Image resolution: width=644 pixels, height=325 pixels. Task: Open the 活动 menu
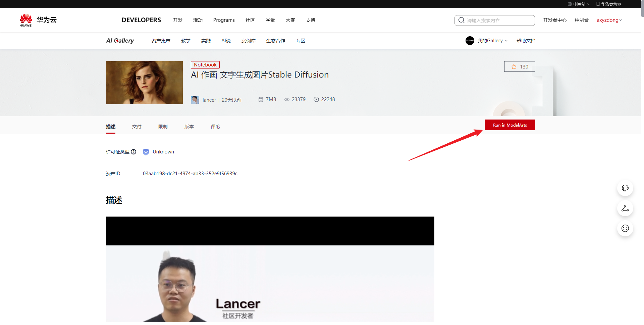coord(198,20)
